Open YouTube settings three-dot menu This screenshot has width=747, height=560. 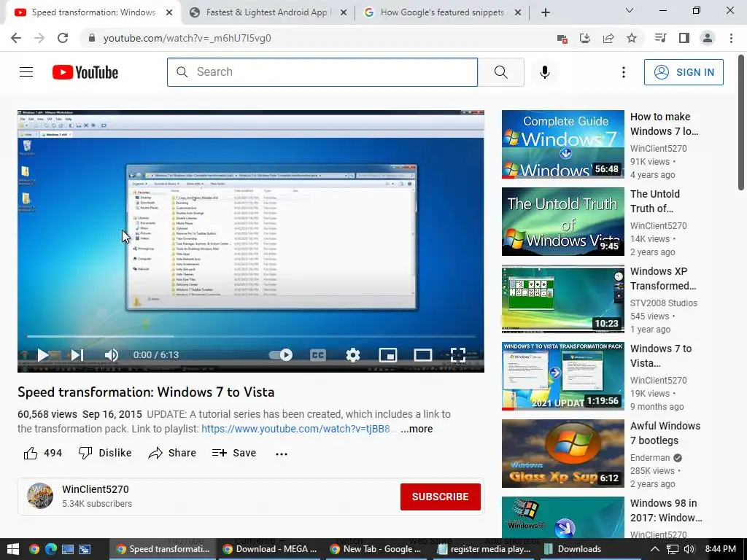(x=623, y=72)
